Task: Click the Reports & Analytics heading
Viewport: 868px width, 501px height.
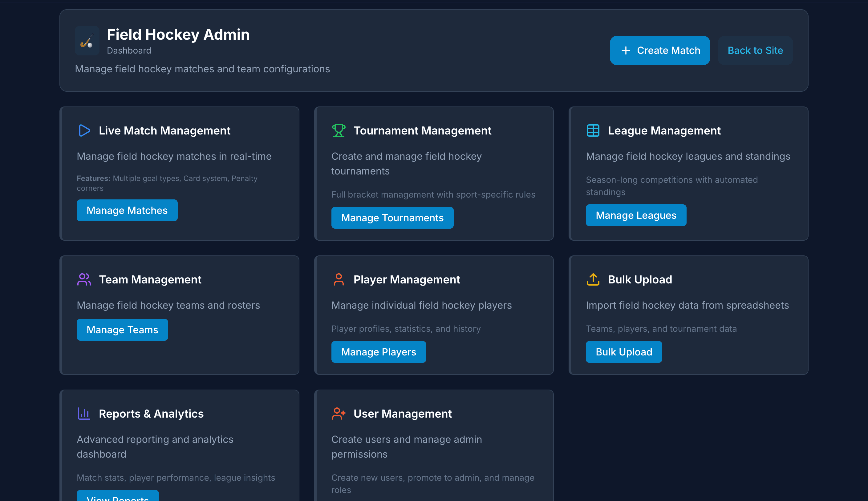Action: tap(151, 414)
